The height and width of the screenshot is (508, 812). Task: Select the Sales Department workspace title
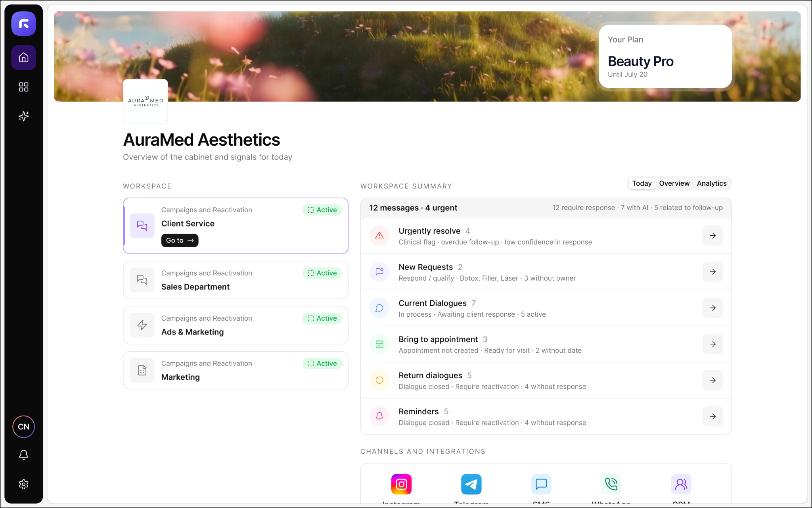tap(195, 287)
